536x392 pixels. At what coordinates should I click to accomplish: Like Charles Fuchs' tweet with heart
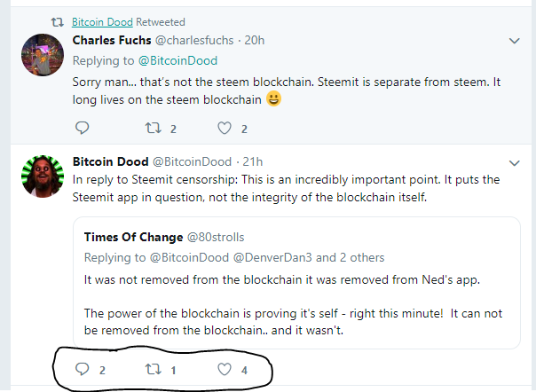click(x=225, y=129)
